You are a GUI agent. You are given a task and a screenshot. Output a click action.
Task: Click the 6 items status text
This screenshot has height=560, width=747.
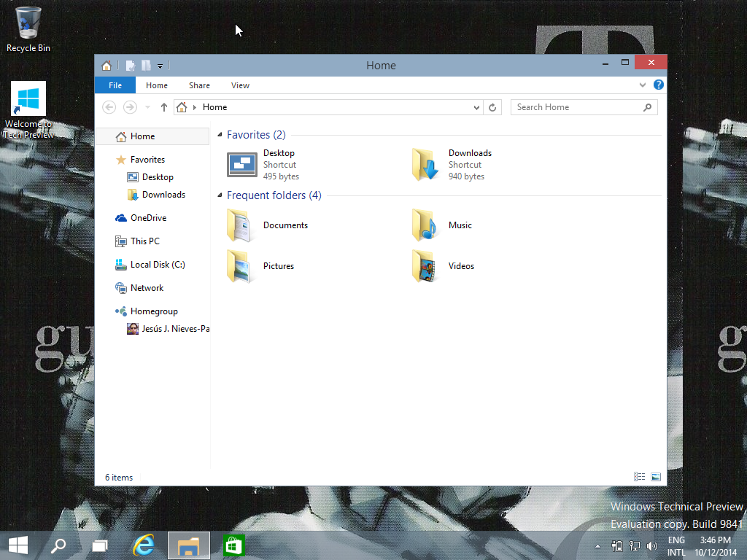[119, 477]
